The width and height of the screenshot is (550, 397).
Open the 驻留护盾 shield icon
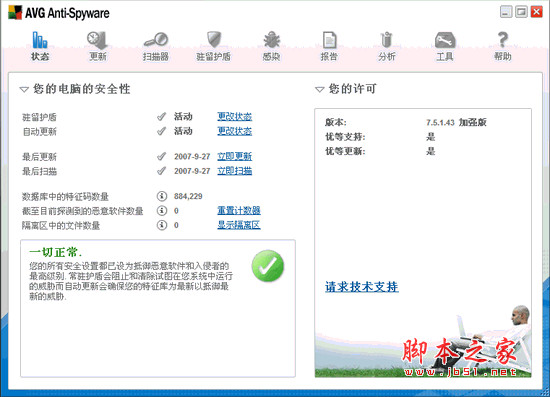[214, 39]
